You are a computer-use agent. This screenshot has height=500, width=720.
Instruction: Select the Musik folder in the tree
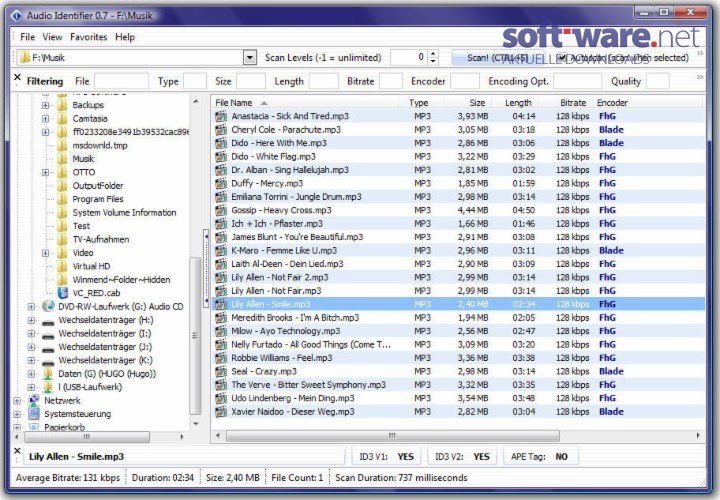coord(83,159)
